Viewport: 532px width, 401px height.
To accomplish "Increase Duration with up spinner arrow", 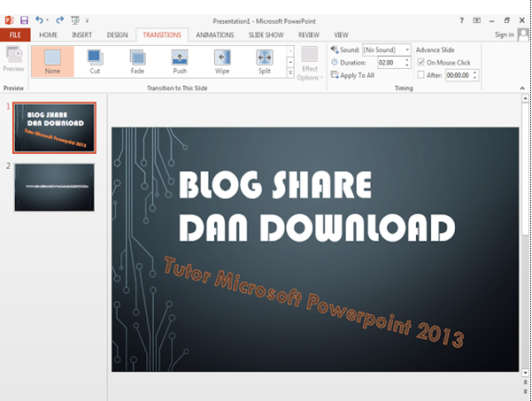I will coord(407,59).
